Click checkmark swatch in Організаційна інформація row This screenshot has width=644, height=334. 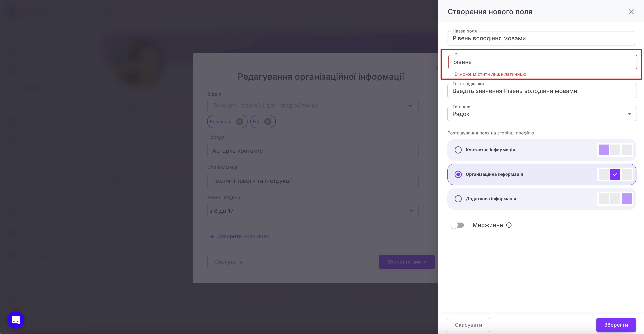coord(615,174)
